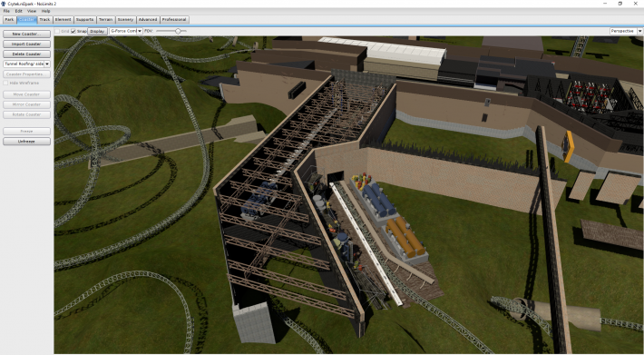Toggle the Hide Wireframe checkbox

pyautogui.click(x=5, y=83)
